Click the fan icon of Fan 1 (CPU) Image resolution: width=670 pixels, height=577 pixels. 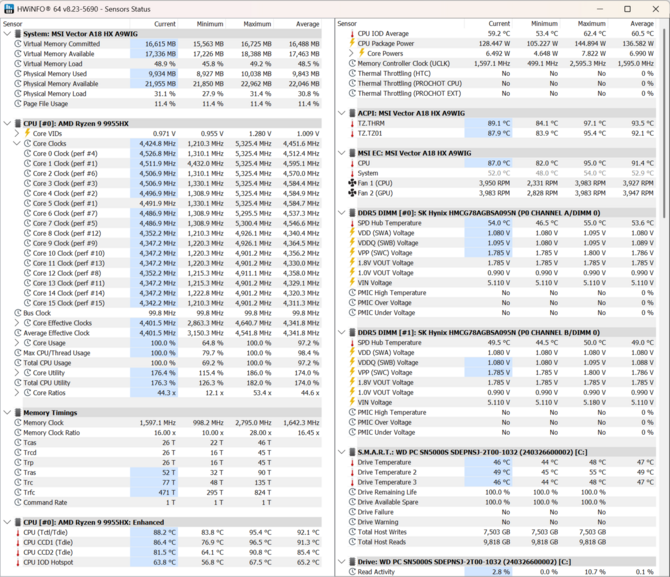click(x=352, y=183)
